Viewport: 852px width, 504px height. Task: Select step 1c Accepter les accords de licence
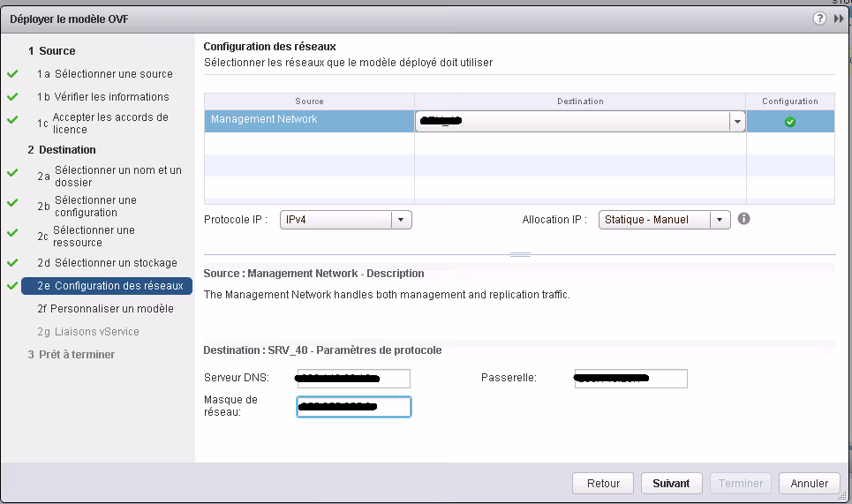coord(109,123)
